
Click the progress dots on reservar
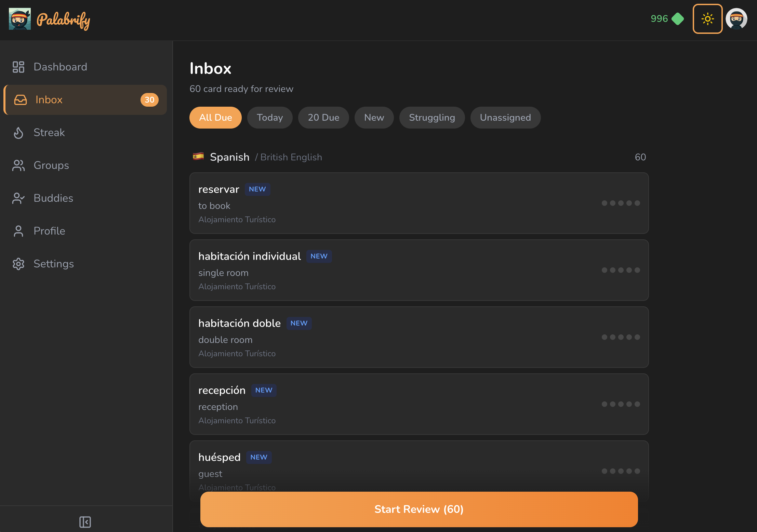pyautogui.click(x=621, y=203)
